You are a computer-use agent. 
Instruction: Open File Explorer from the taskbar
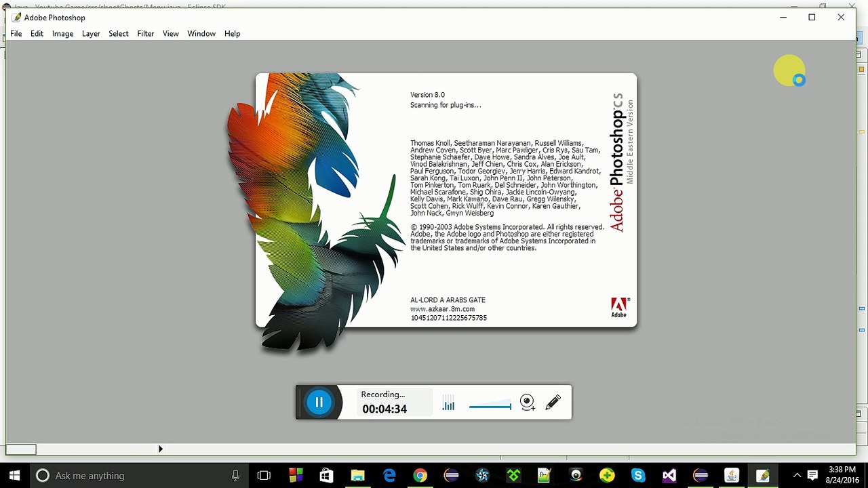(357, 475)
